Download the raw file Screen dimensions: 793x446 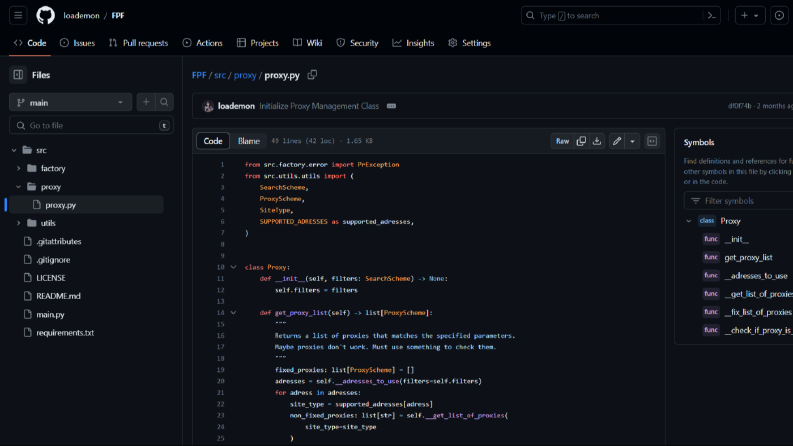(597, 141)
